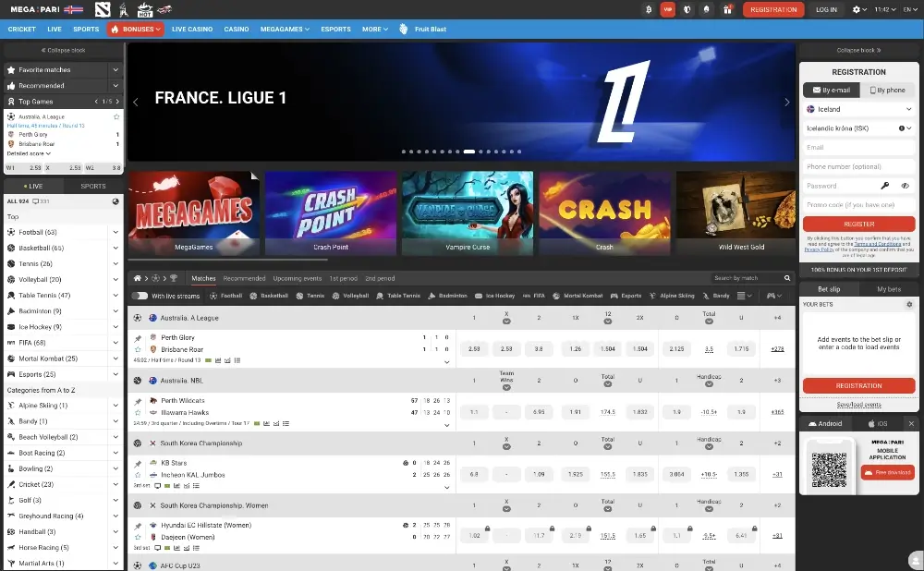Open the Bonuses dropdown menu

pyautogui.click(x=135, y=30)
